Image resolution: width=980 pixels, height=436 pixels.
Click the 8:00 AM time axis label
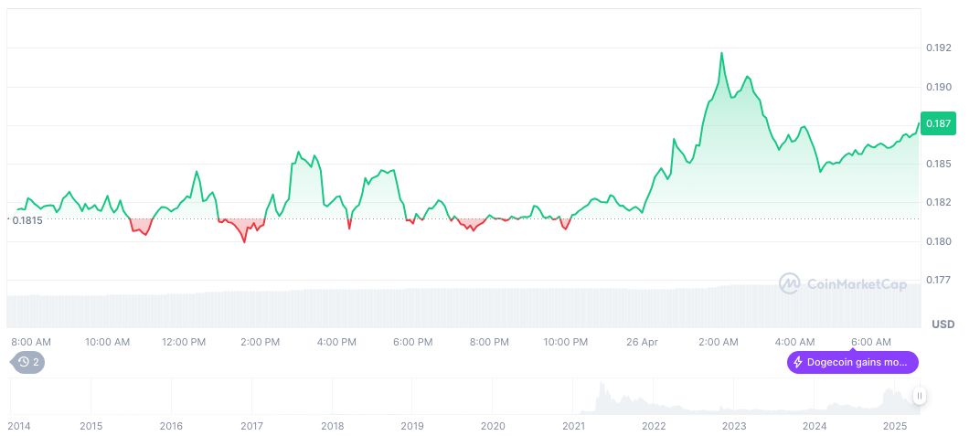click(31, 342)
